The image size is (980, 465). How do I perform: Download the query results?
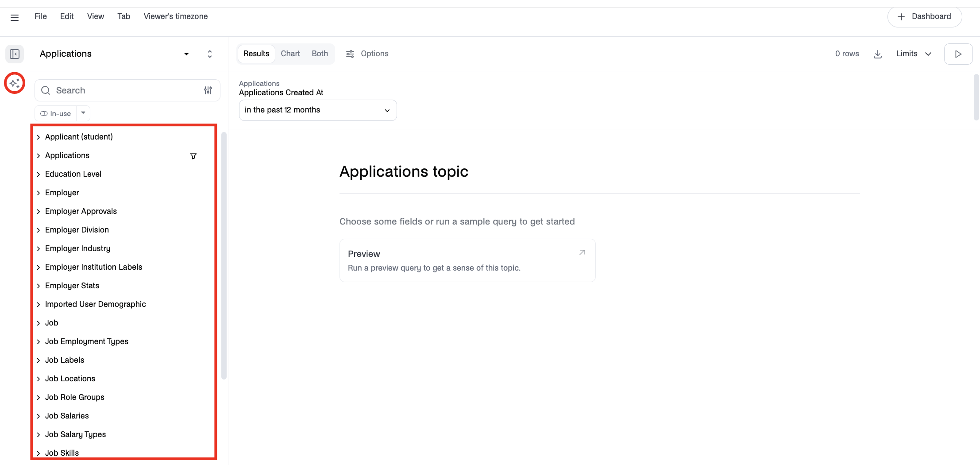pyautogui.click(x=878, y=54)
